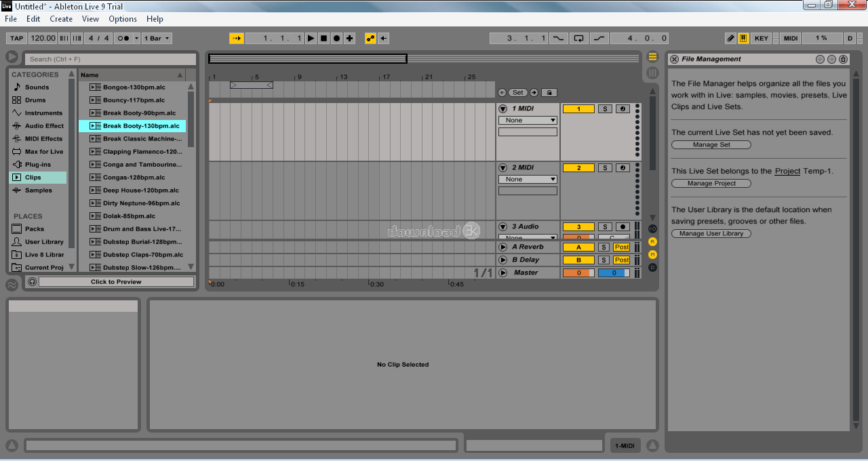Click the Manage Project button
Image resolution: width=868 pixels, height=461 pixels.
click(x=711, y=184)
